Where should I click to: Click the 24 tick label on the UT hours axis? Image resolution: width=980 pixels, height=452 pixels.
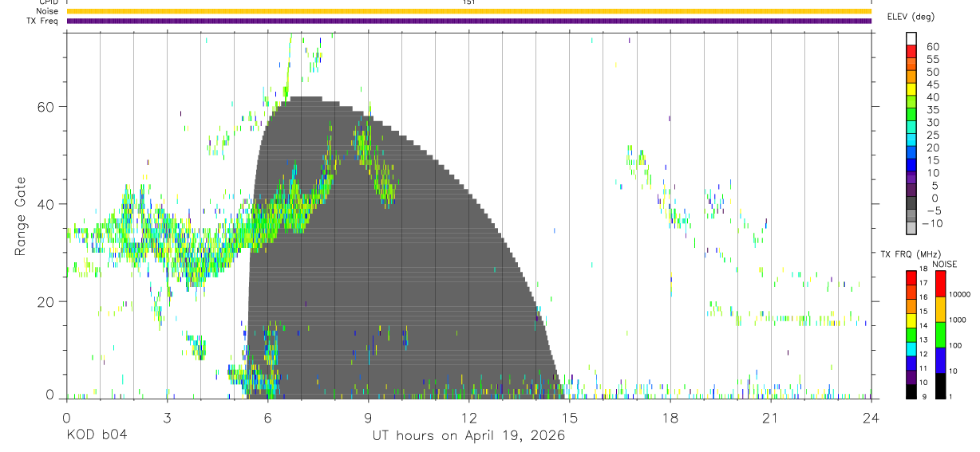point(871,417)
